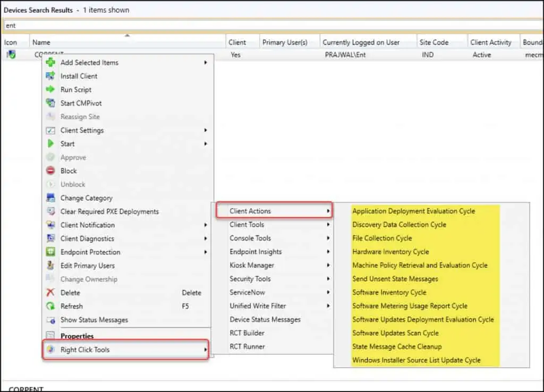Click the search field containing 'ent'
The height and width of the screenshot is (392, 544).
point(273,25)
